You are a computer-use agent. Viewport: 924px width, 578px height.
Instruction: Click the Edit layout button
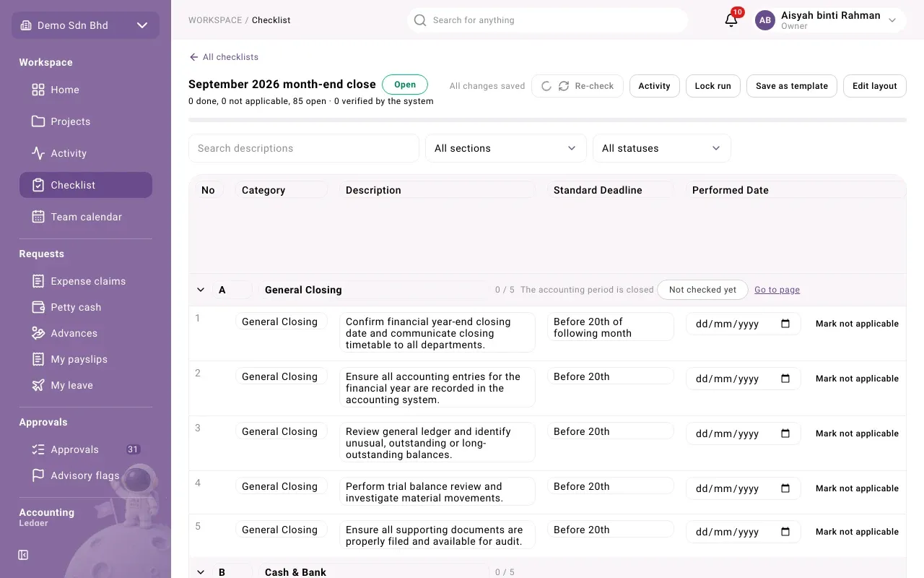coord(874,86)
